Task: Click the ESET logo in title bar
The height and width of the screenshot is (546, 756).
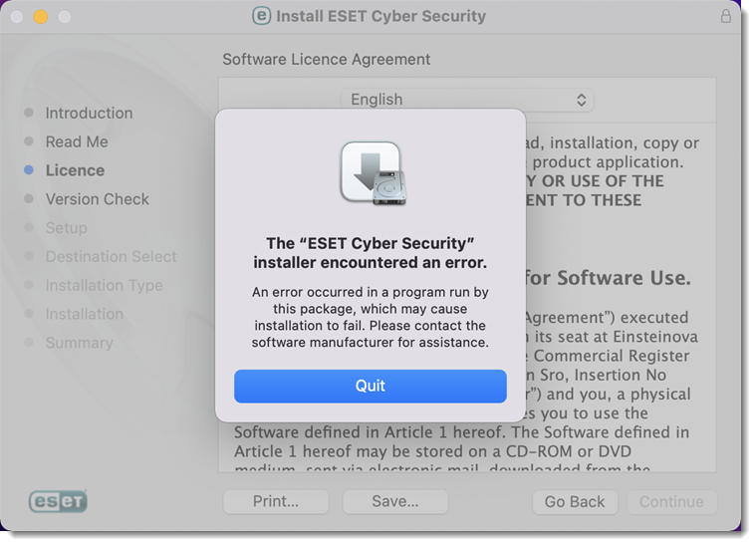Action: point(262,16)
